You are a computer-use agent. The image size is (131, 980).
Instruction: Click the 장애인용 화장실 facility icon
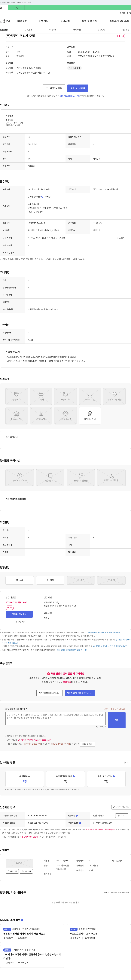tap(81, 478)
